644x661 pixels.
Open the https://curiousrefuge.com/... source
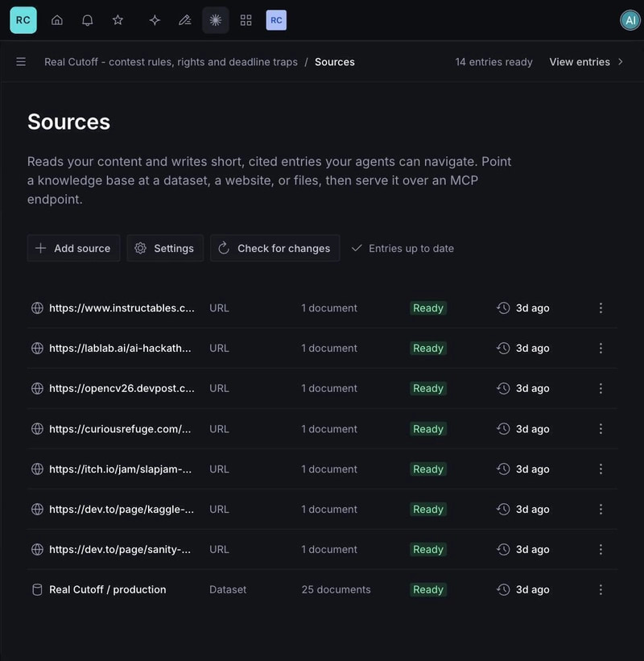120,428
